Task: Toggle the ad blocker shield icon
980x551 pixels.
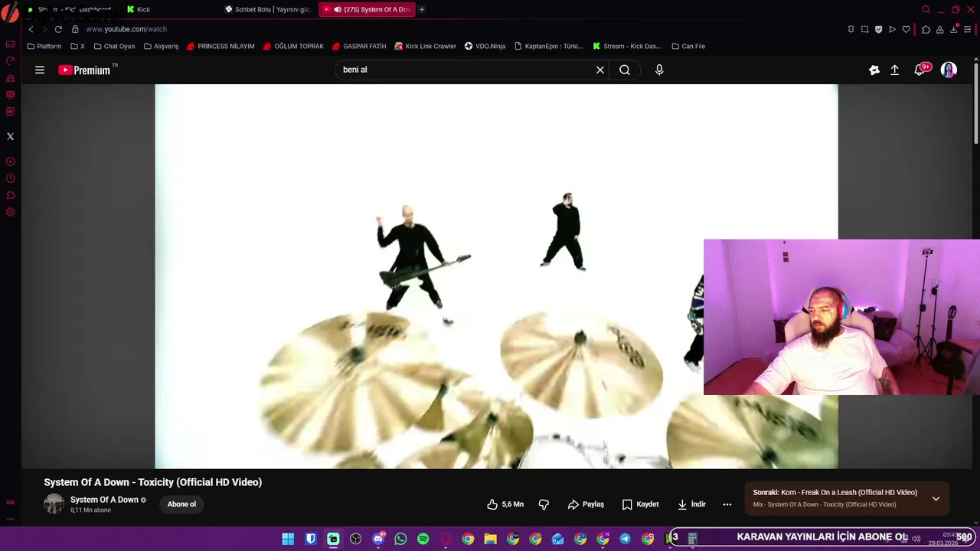Action: (878, 29)
